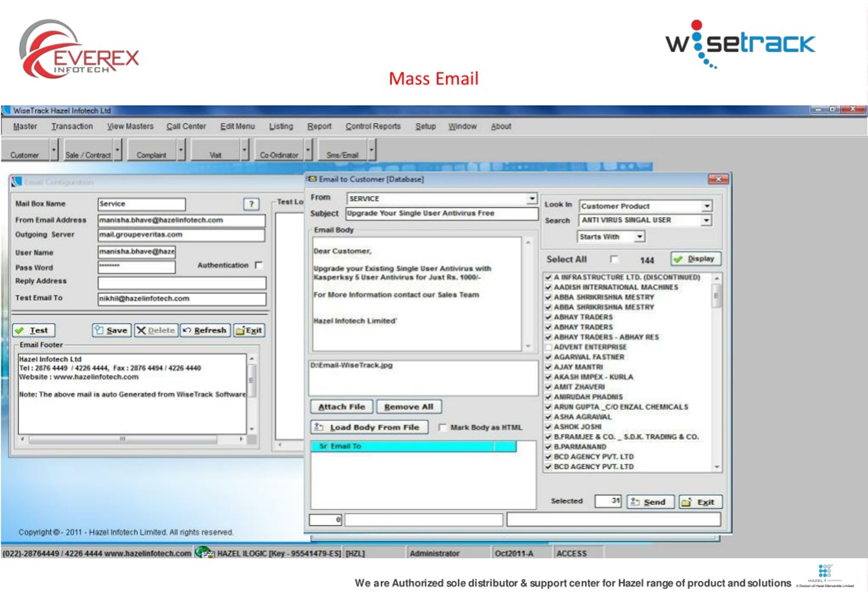Screen dimensions: 868x592
Task: Open the Look In dropdown Customer Product
Action: point(707,206)
